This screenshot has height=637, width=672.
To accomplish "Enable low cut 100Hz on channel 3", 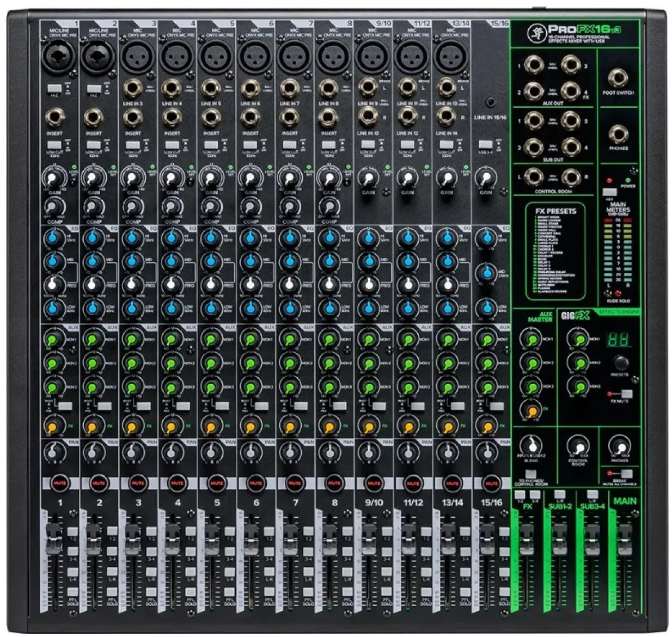I will point(132,145).
